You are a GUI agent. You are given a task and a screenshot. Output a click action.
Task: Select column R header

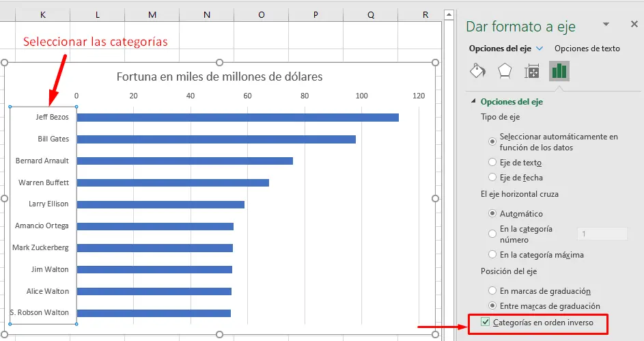(420, 15)
